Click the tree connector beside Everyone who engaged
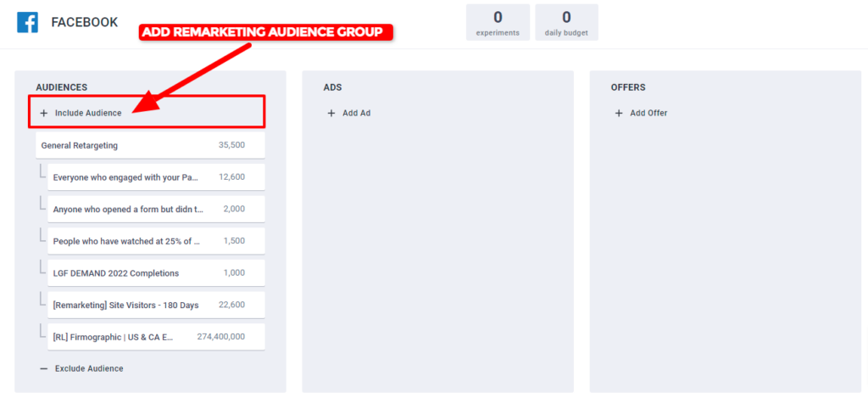This screenshot has width=868, height=398. (x=42, y=171)
